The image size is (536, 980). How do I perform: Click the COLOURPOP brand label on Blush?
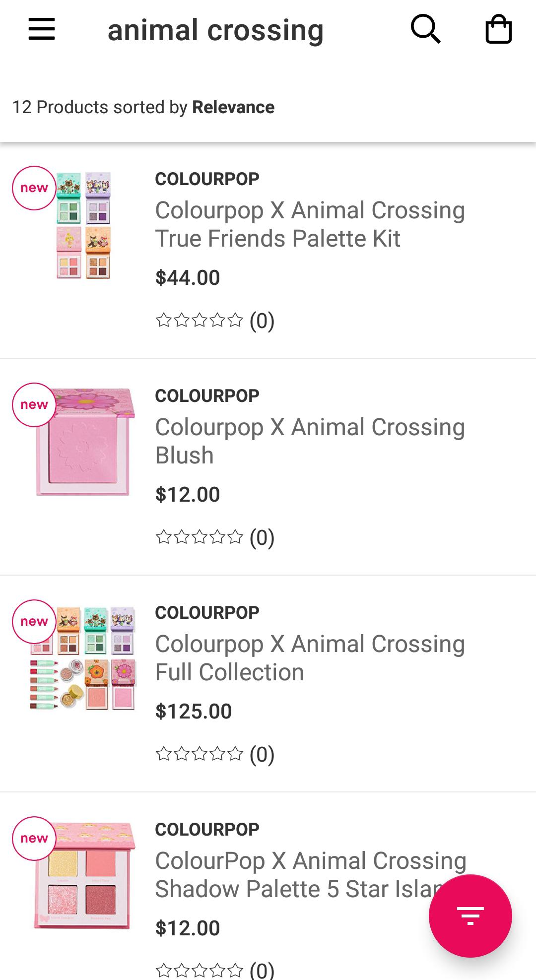(206, 394)
